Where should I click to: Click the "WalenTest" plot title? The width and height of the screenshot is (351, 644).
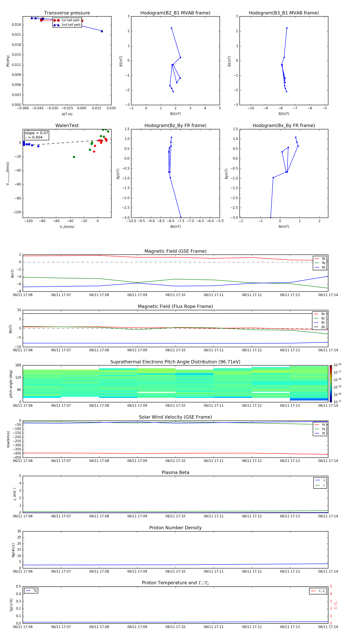tap(67, 125)
